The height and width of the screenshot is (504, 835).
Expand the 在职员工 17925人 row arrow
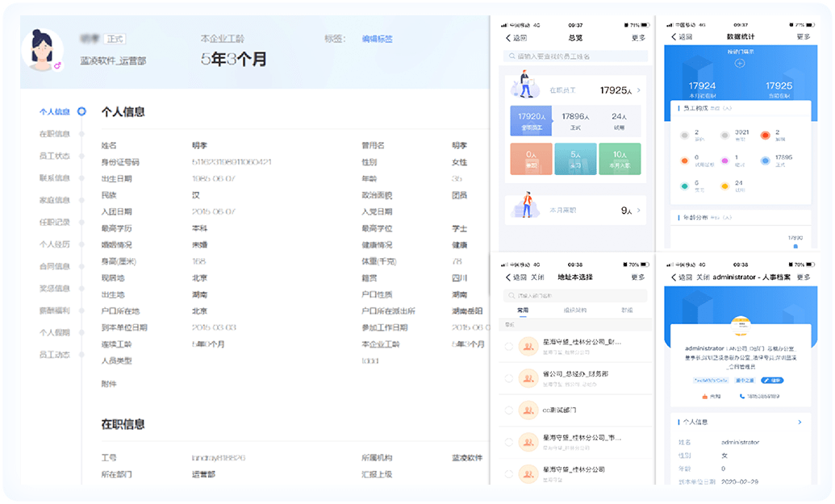639,90
